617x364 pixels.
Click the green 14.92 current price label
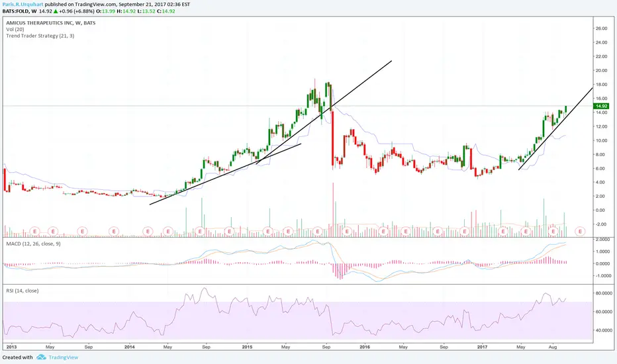(x=601, y=107)
